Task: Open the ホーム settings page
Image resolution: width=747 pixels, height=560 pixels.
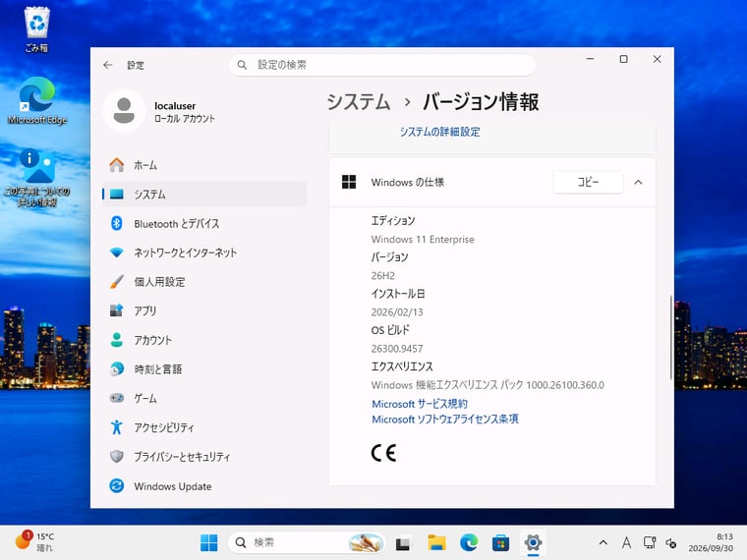Action: pyautogui.click(x=204, y=165)
